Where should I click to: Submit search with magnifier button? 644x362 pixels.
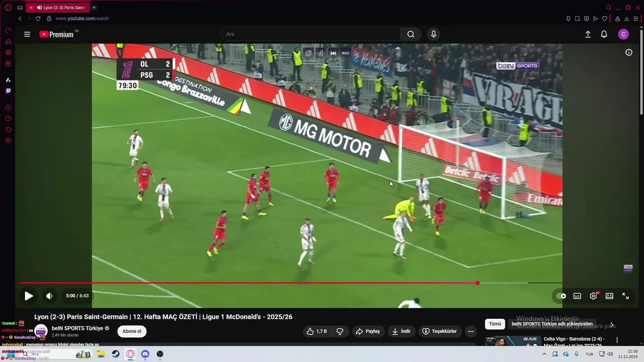411,34
